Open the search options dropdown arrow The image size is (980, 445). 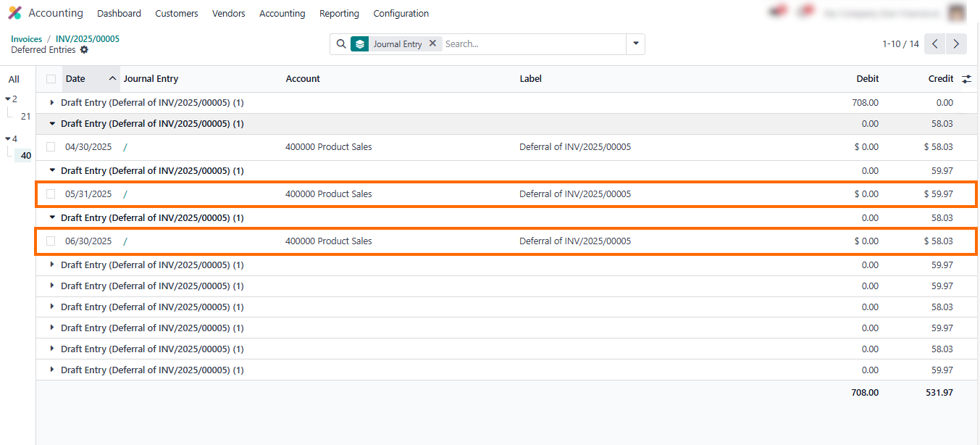pos(635,44)
